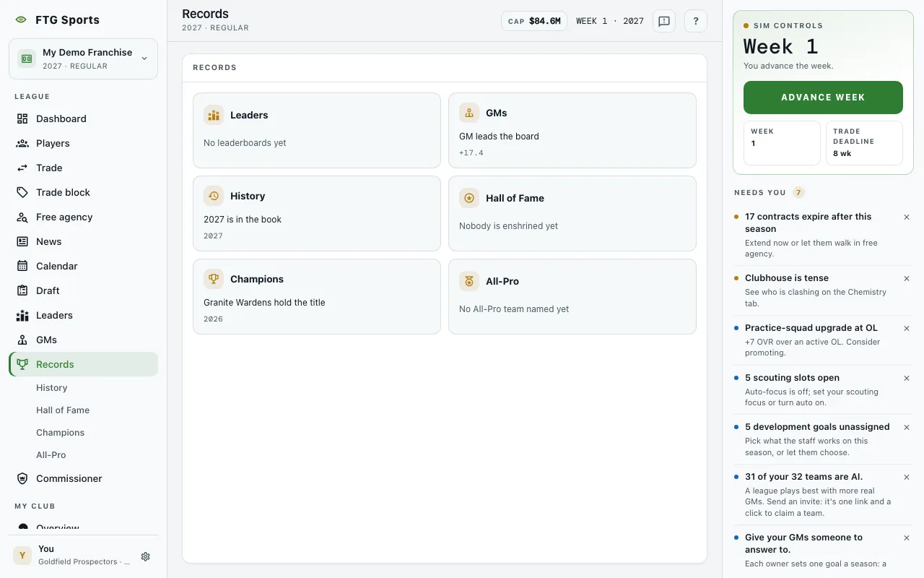Open account settings gear icon
Screen dimensions: 924x578
click(x=145, y=556)
